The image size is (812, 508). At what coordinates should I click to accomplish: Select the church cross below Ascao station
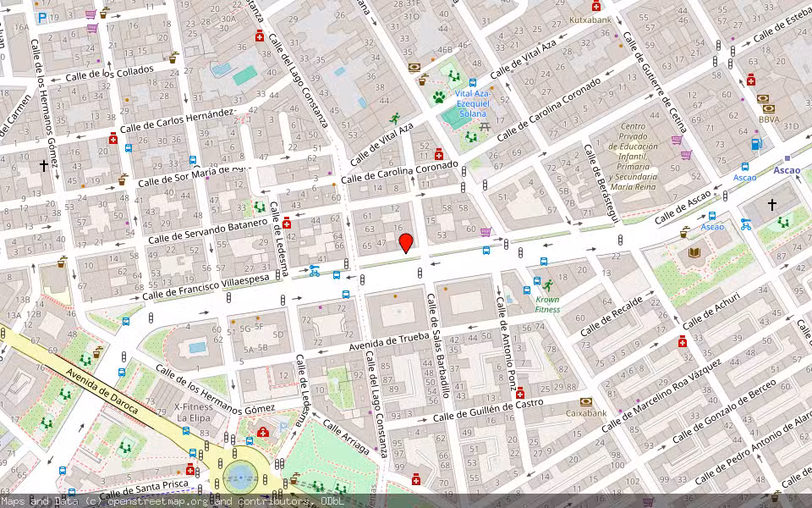[771, 204]
